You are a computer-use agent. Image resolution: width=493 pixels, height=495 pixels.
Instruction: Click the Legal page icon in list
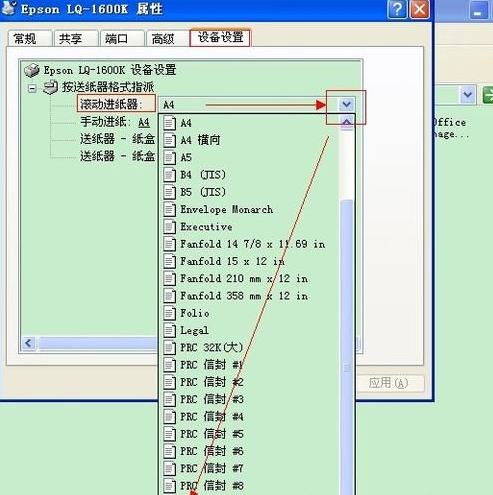pyautogui.click(x=169, y=330)
